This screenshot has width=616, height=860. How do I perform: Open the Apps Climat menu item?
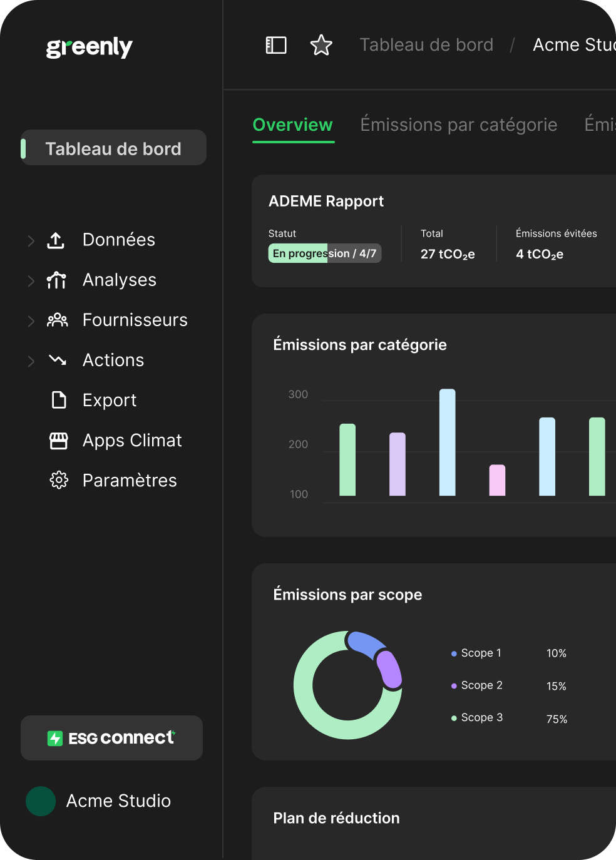132,441
